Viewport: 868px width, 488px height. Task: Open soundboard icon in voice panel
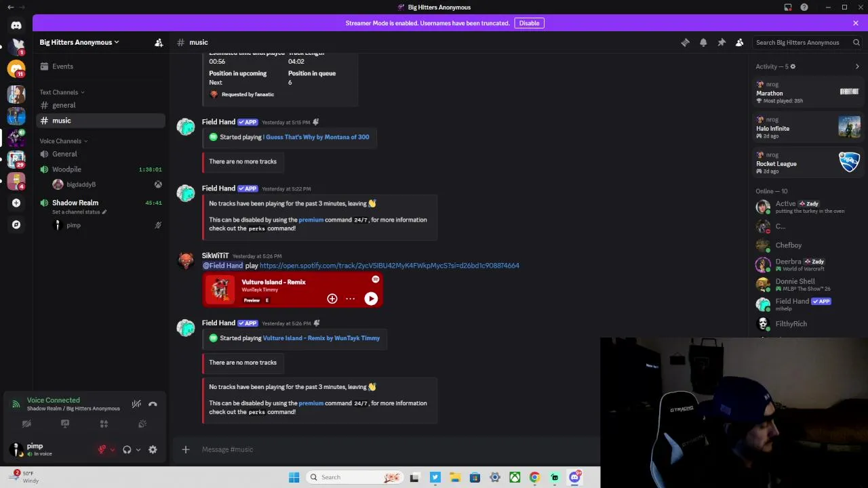[142, 424]
